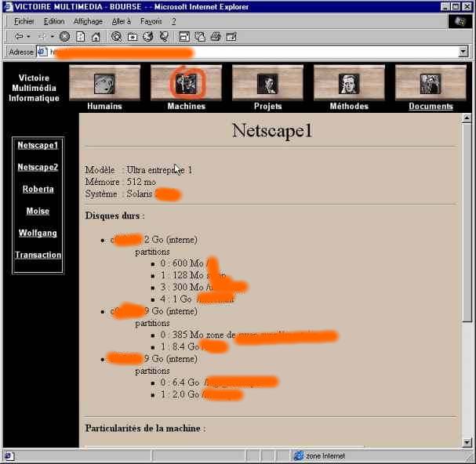Click the title bar application icon
Screen dimensions: 476x464
click(x=9, y=7)
